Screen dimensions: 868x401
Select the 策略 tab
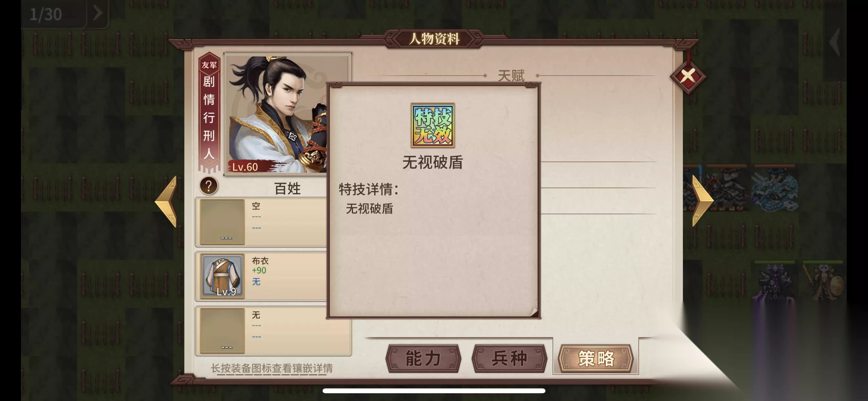[x=595, y=358]
